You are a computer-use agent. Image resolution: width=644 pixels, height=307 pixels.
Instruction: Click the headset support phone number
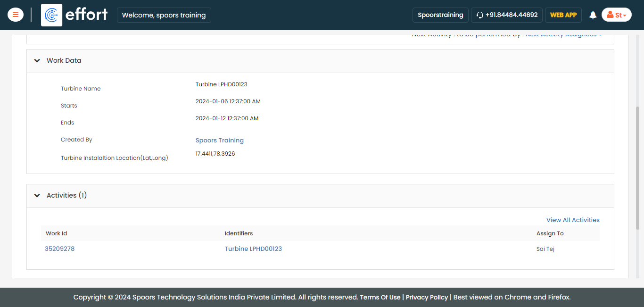click(x=507, y=15)
